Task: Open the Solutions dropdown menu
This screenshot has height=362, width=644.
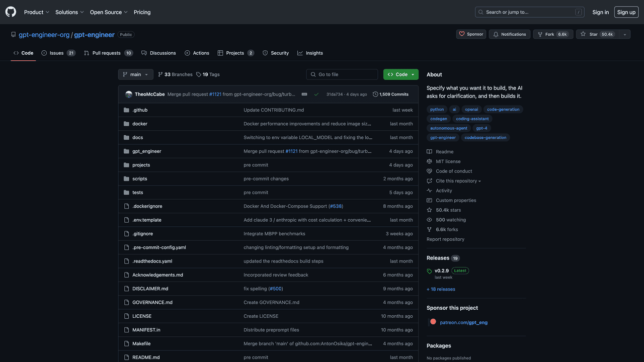Action: point(69,12)
